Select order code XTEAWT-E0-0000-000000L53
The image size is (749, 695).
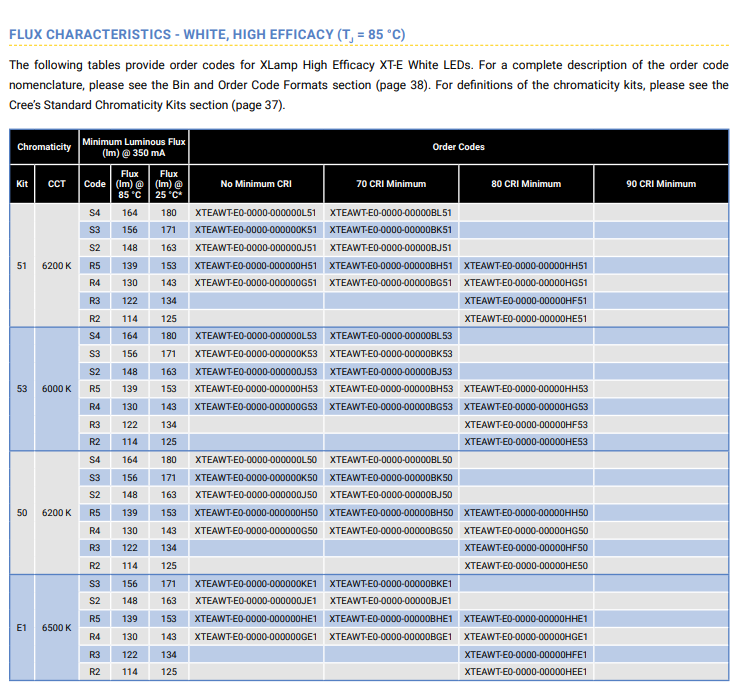[256, 336]
